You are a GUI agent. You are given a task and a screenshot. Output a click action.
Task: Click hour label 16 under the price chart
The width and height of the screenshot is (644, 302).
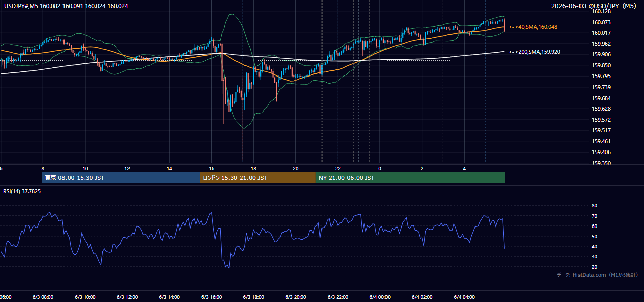pyautogui.click(x=212, y=168)
